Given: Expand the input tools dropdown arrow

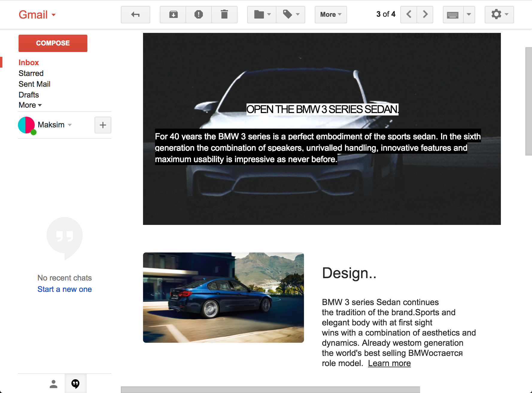Looking at the screenshot, I should pos(469,15).
